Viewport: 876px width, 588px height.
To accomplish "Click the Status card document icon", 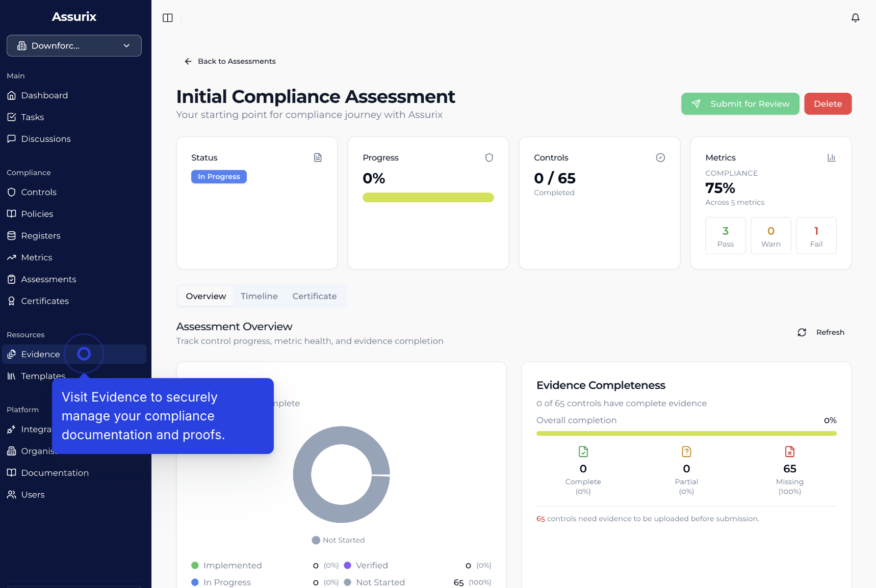I will click(318, 157).
